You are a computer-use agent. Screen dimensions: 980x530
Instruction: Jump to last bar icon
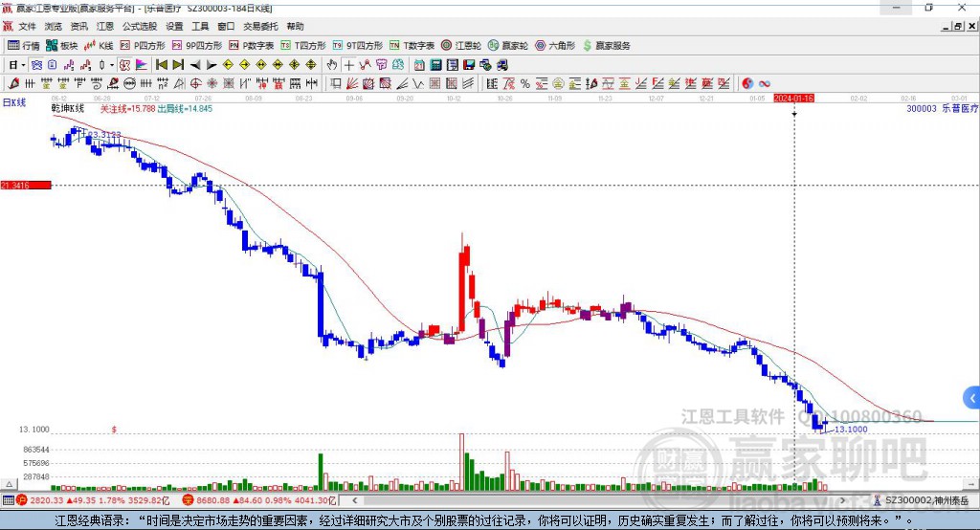[178, 64]
